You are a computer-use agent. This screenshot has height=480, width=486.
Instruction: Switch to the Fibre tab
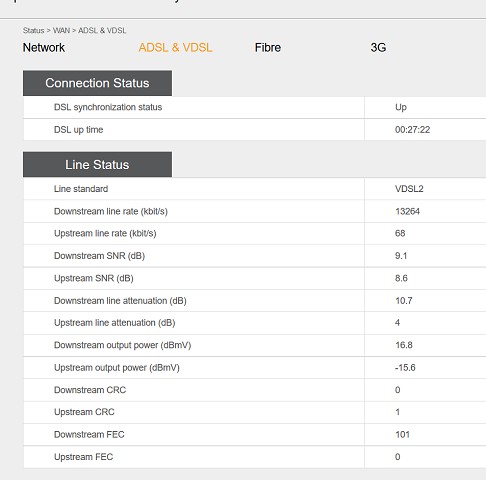tap(268, 48)
